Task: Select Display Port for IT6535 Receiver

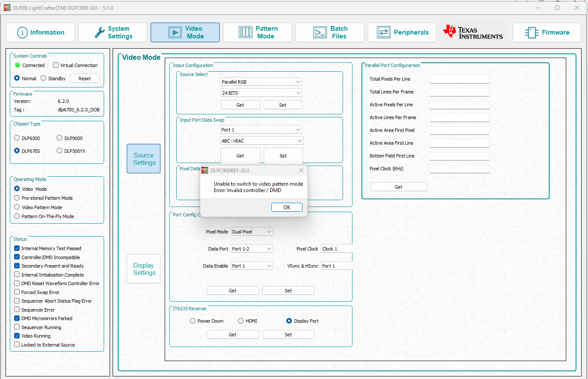Action: [x=289, y=321]
